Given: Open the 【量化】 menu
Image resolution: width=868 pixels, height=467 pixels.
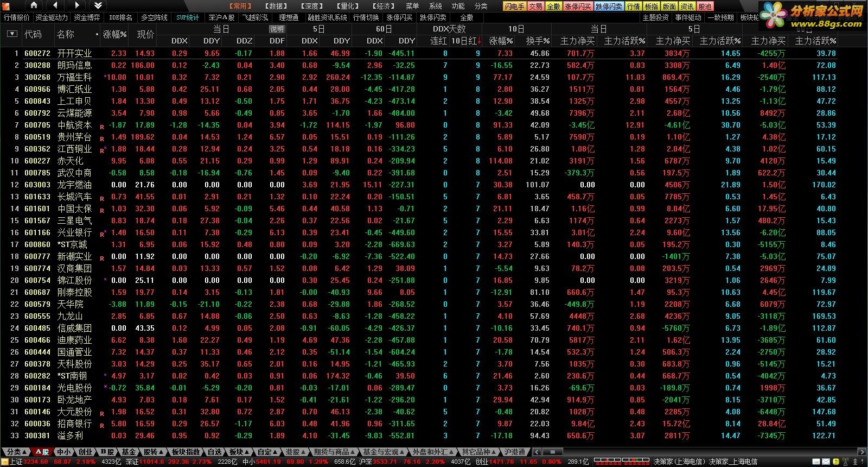Looking at the screenshot, I should click(348, 6).
